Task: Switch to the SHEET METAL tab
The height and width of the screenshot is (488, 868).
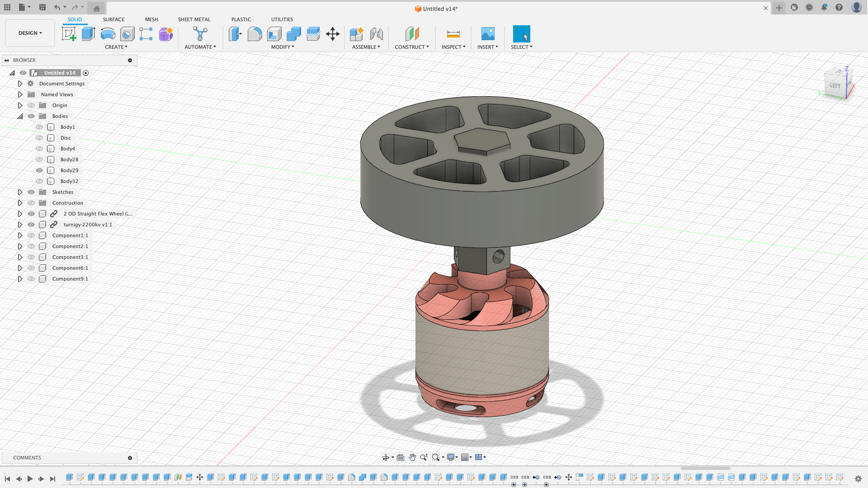Action: [x=194, y=19]
